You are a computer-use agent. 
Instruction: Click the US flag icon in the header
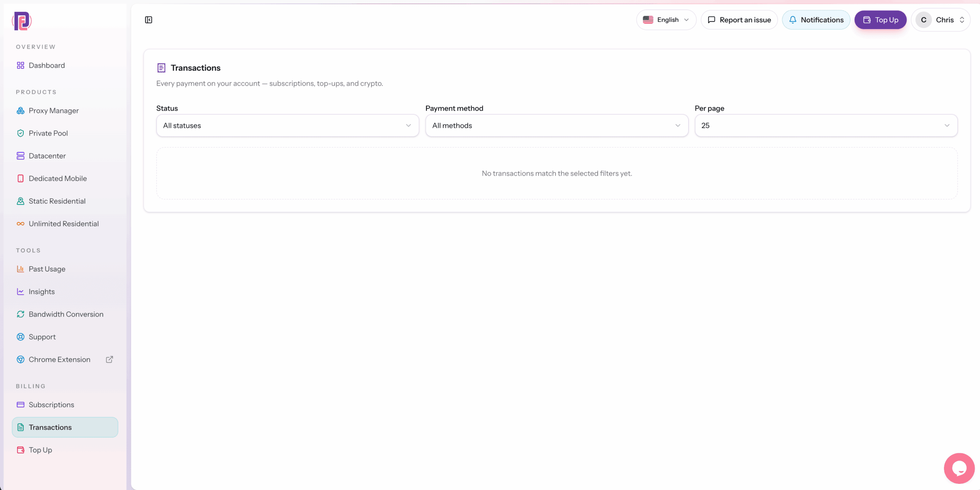pyautogui.click(x=648, y=20)
